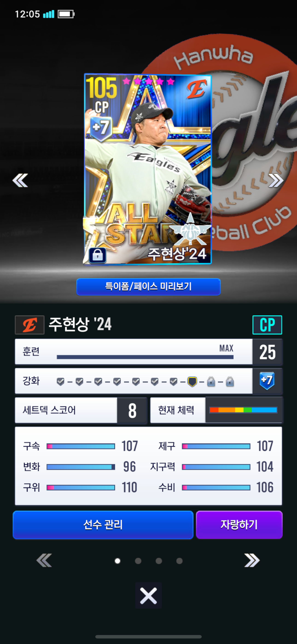Tap the lock icon on player card
This screenshot has width=297, height=644.
(97, 255)
